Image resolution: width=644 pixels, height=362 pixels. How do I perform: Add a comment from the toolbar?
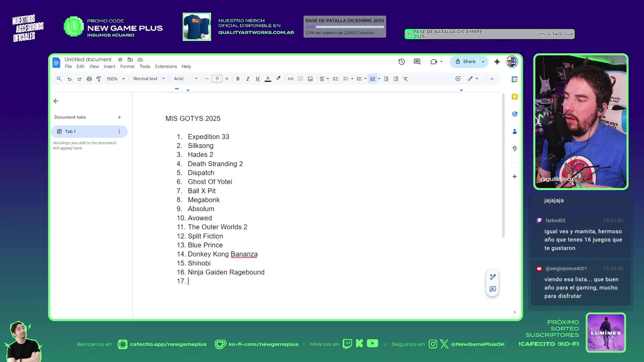300,79
